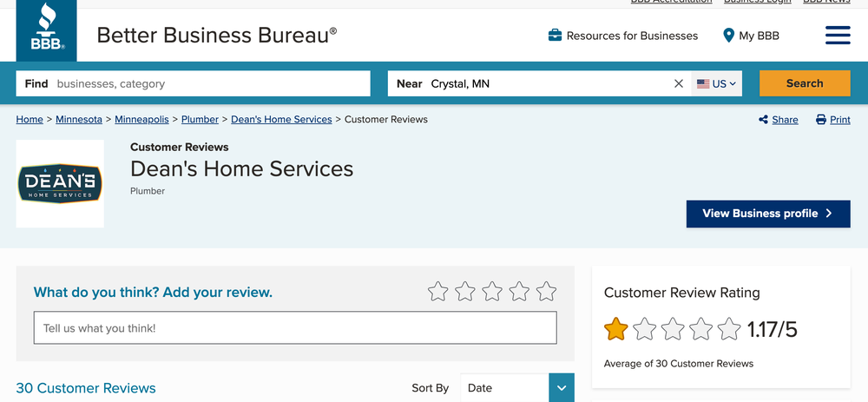The height and width of the screenshot is (402, 868).
Task: Focus the Find businesses search field
Action: pyautogui.click(x=208, y=83)
